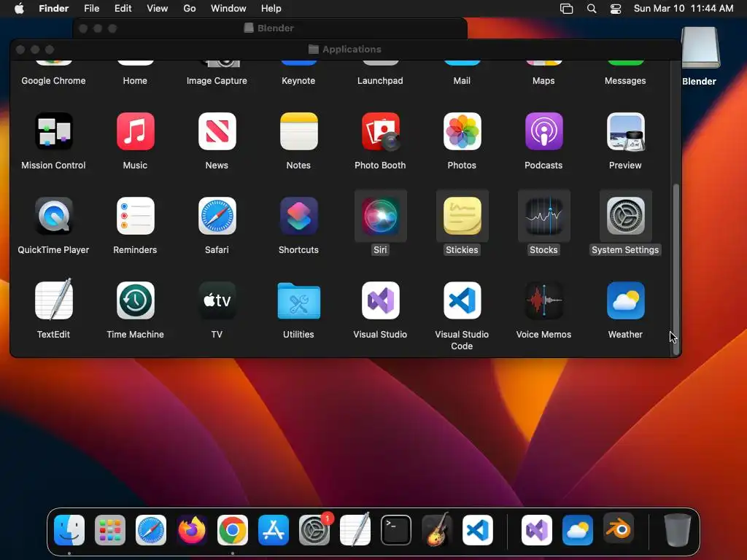747x560 pixels.
Task: Click the Google Chrome label
Action: [x=53, y=80]
